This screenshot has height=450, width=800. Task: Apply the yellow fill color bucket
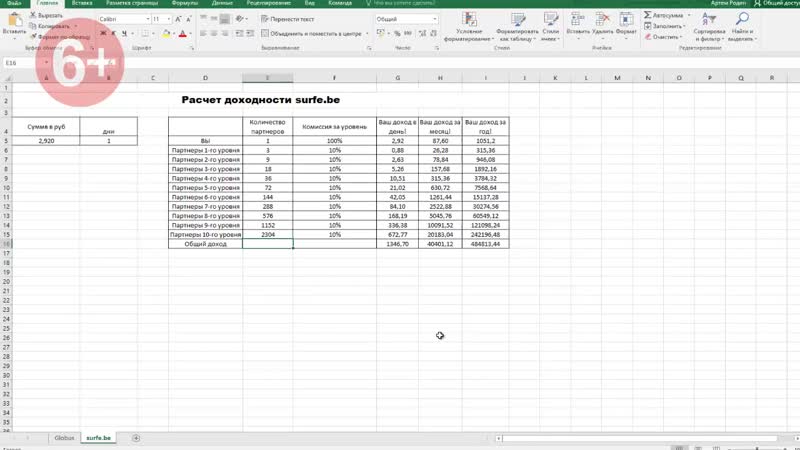tap(166, 34)
